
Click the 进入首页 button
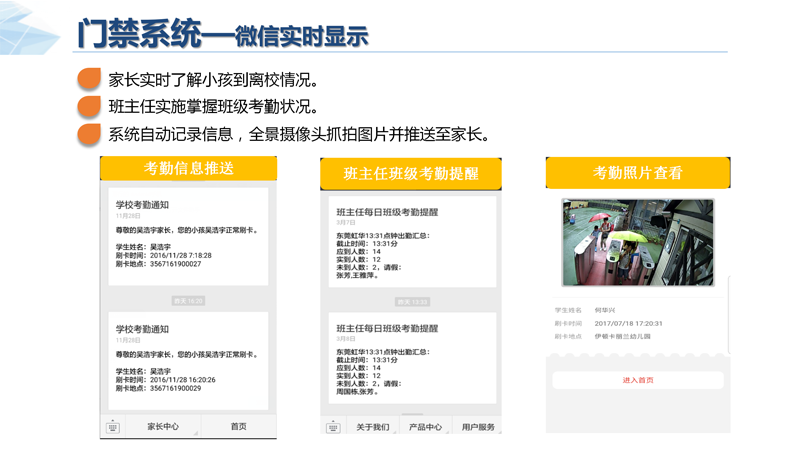tap(638, 380)
